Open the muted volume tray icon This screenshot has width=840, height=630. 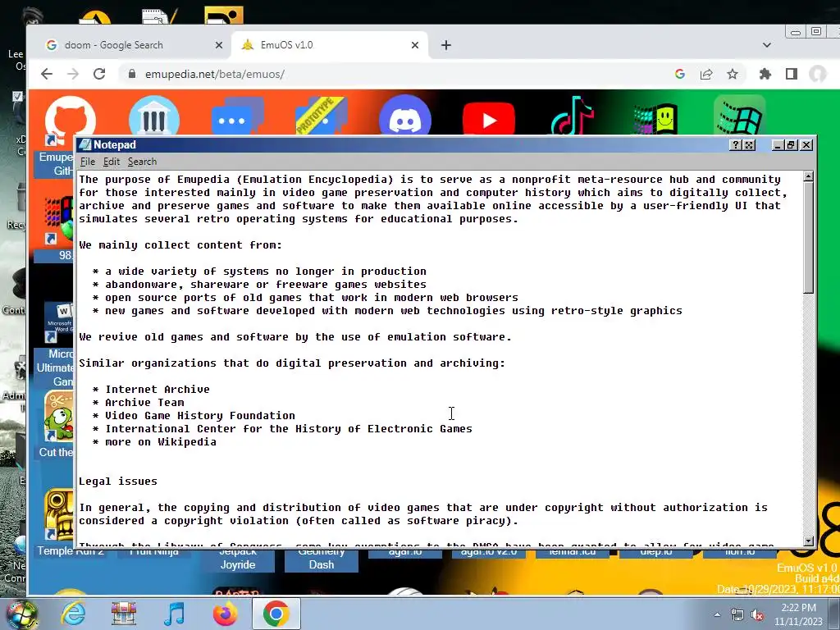[x=757, y=615]
